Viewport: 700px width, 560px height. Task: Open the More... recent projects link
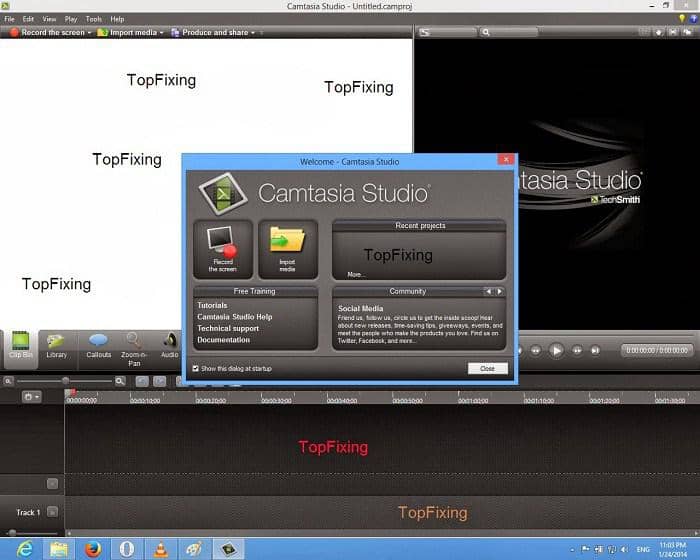click(x=356, y=274)
